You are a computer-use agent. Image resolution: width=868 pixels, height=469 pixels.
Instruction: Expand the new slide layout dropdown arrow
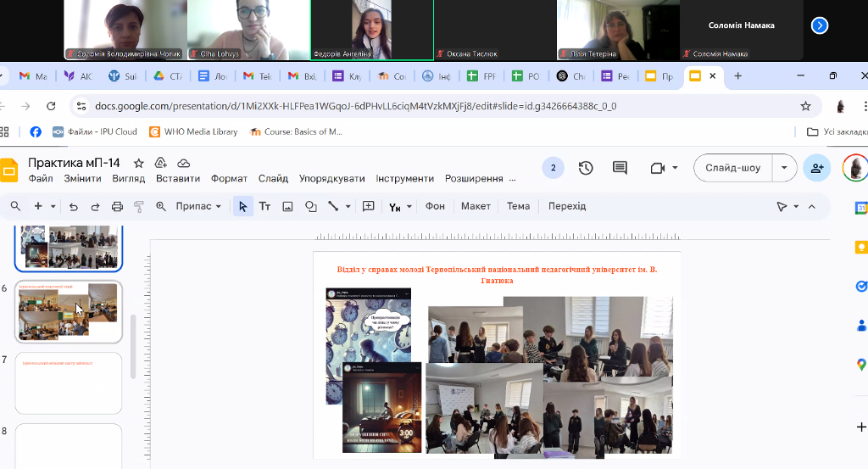53,206
